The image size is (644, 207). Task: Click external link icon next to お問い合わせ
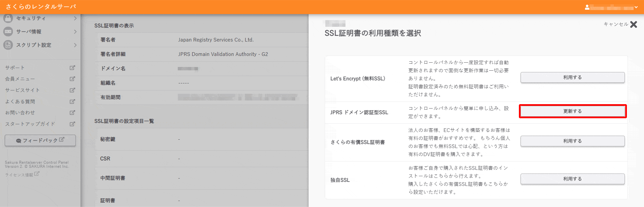click(72, 113)
